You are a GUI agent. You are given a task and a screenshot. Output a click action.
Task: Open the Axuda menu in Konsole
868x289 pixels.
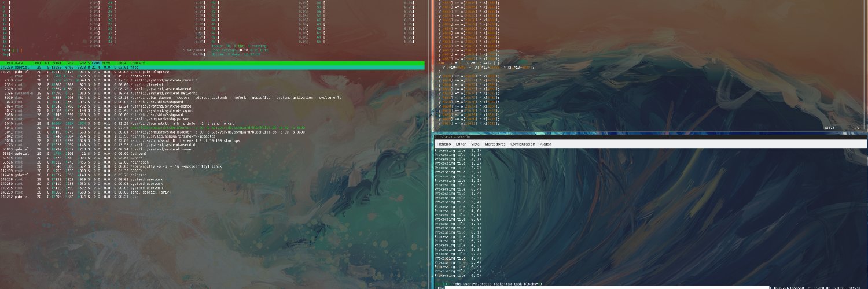click(x=546, y=144)
